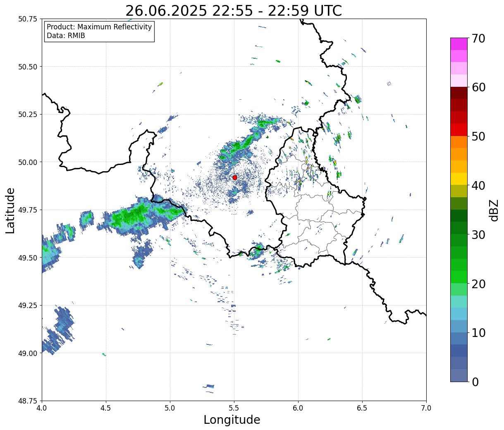Click the 'Latitude' axis label

click(10, 210)
